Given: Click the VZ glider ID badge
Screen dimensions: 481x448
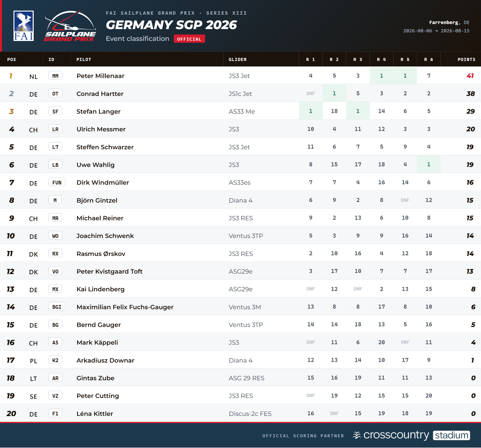Looking at the screenshot, I should pyautogui.click(x=55, y=396).
